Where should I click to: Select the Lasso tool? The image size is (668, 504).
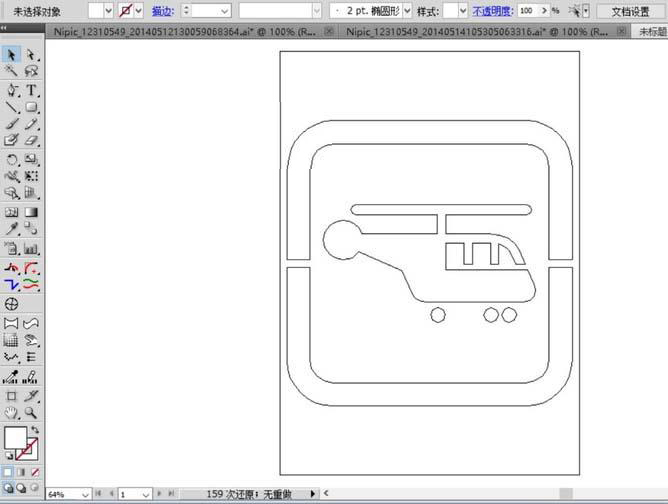[x=31, y=71]
